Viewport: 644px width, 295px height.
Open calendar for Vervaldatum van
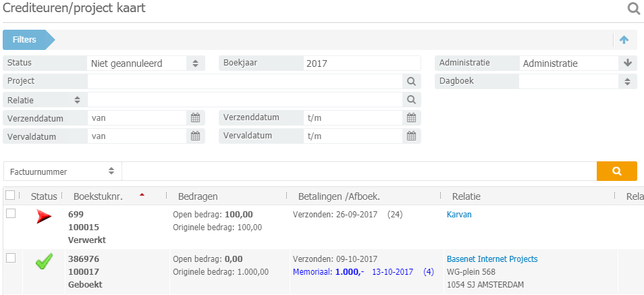[x=195, y=136]
